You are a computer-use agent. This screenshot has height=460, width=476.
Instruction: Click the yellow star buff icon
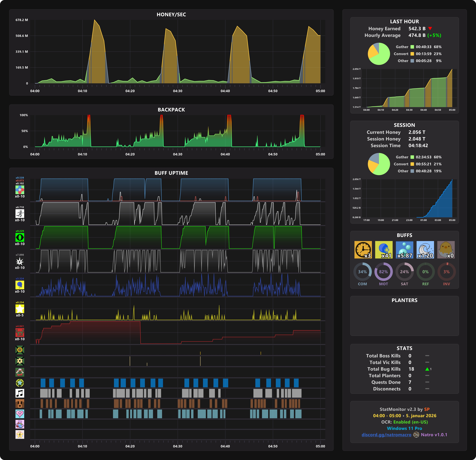[20, 309]
